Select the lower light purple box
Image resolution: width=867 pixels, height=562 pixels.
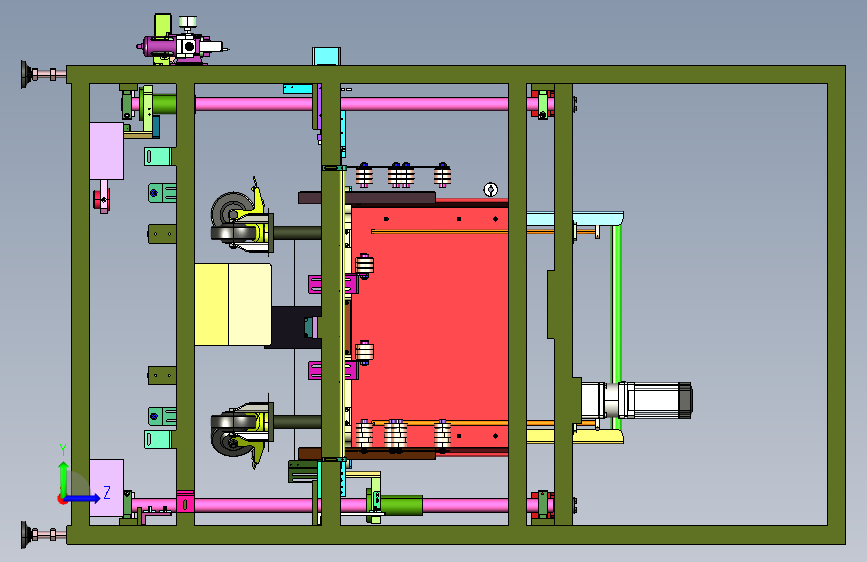(106, 488)
